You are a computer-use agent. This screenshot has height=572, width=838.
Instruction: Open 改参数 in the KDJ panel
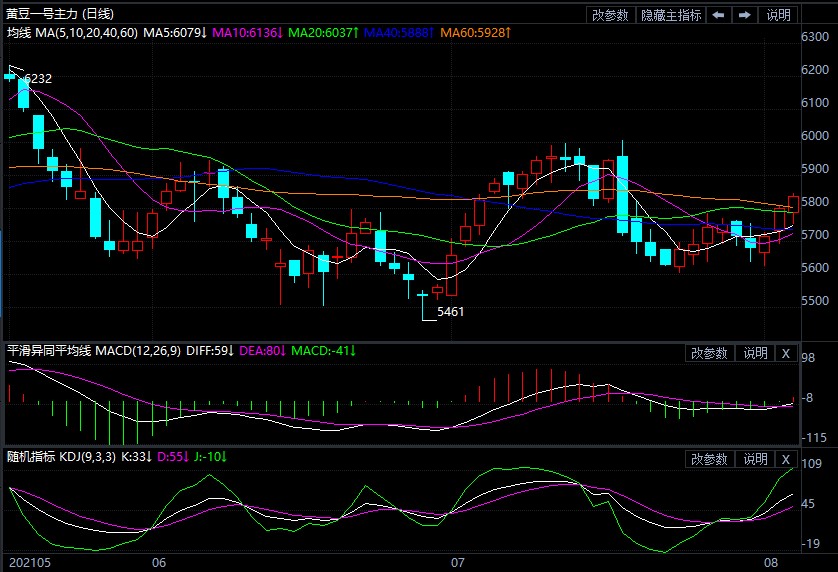tap(709, 459)
